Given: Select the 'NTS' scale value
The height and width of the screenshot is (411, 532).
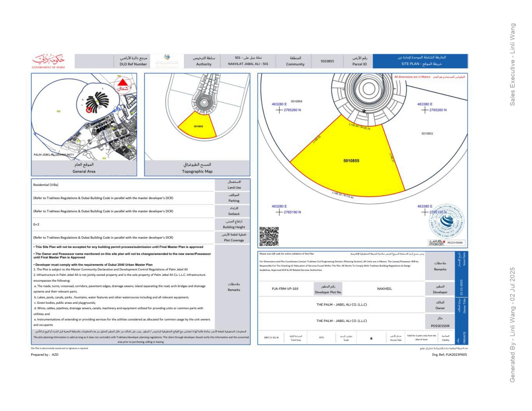Looking at the screenshot, I should (321, 338).
